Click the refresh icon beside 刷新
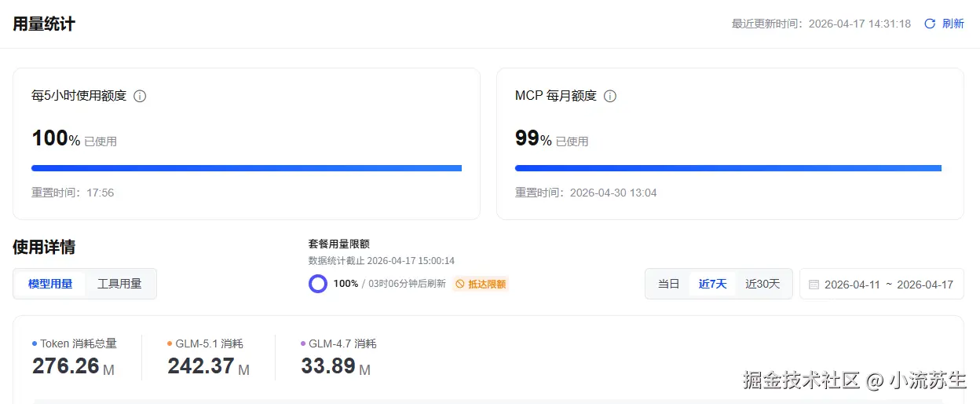 [930, 24]
